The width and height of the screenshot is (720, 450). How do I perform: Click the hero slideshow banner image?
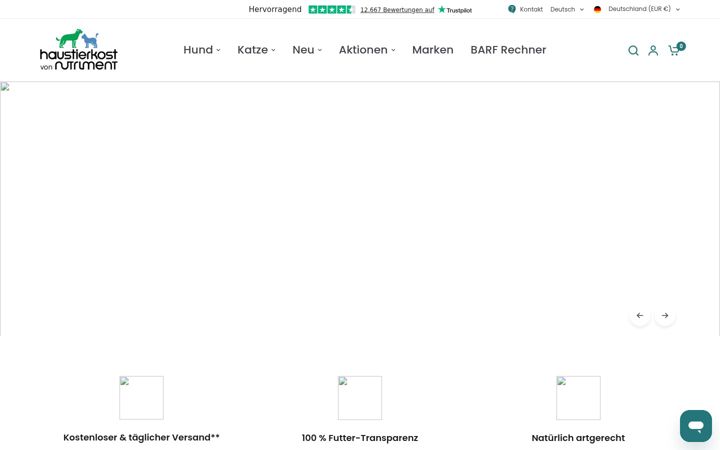coord(360,209)
